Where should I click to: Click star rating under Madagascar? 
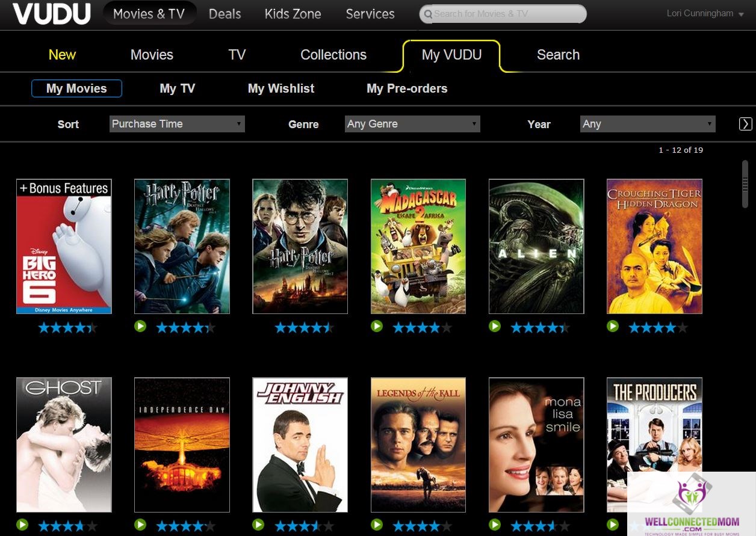pyautogui.click(x=422, y=328)
